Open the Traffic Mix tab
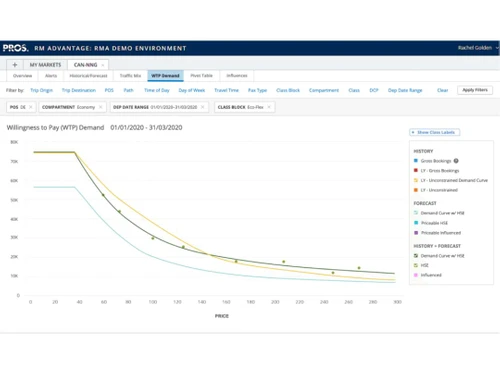Image resolution: width=500 pixels, height=375 pixels. click(x=130, y=76)
